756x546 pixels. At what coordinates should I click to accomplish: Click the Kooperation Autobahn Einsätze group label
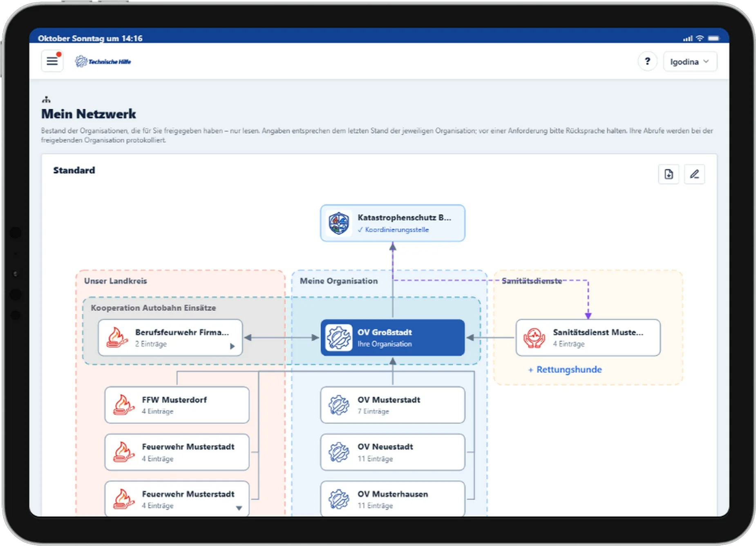pos(153,308)
